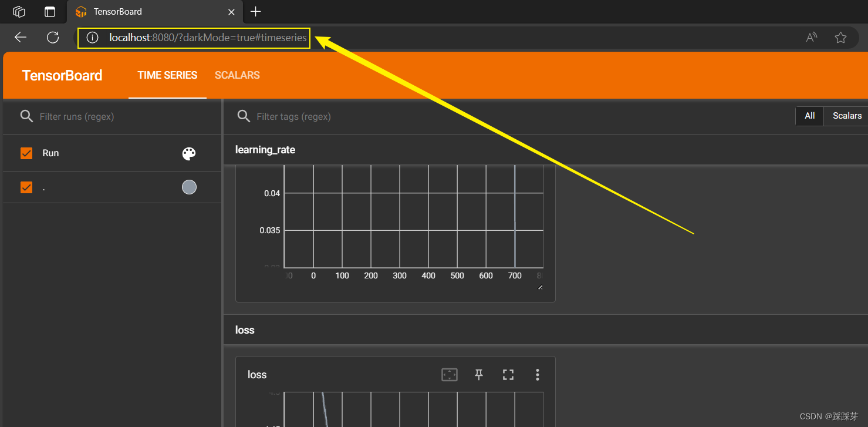Click the runs filter search icon
Image resolution: width=868 pixels, height=427 pixels.
coord(26,116)
